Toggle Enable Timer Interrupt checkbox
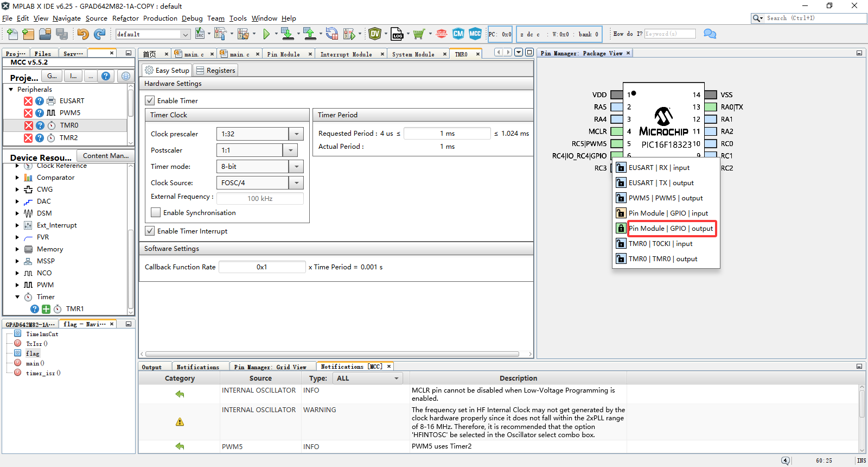 [x=150, y=231]
